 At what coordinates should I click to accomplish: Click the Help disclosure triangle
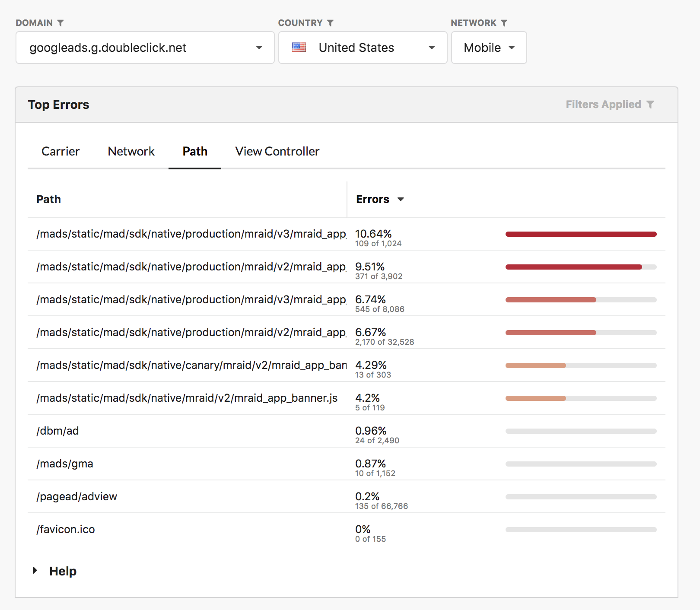35,571
